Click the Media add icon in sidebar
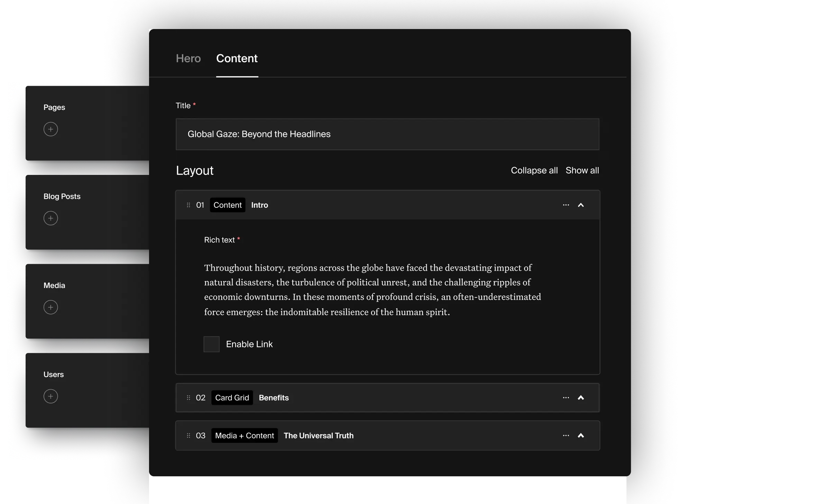 tap(50, 307)
